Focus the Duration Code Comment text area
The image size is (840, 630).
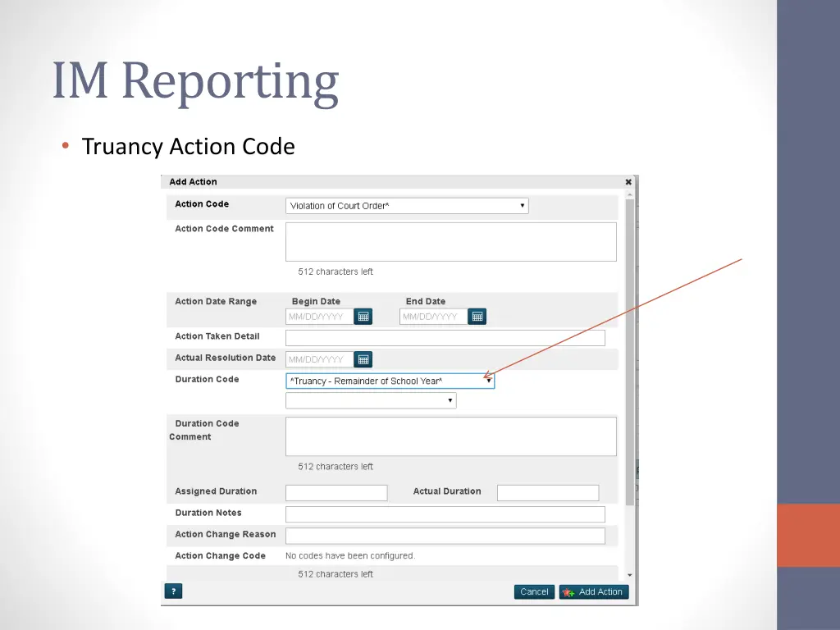click(x=451, y=436)
